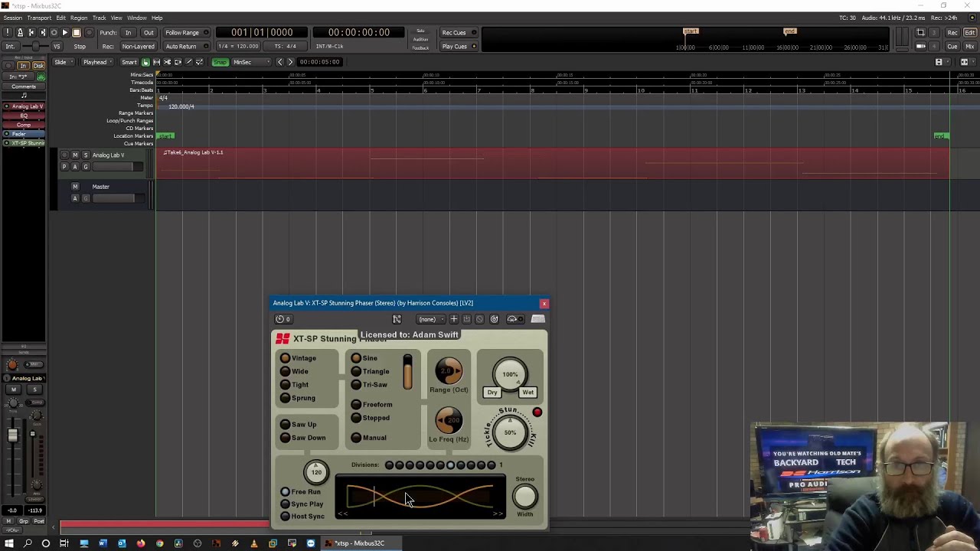Open the Track menu
Image resolution: width=980 pixels, height=551 pixels.
point(100,18)
